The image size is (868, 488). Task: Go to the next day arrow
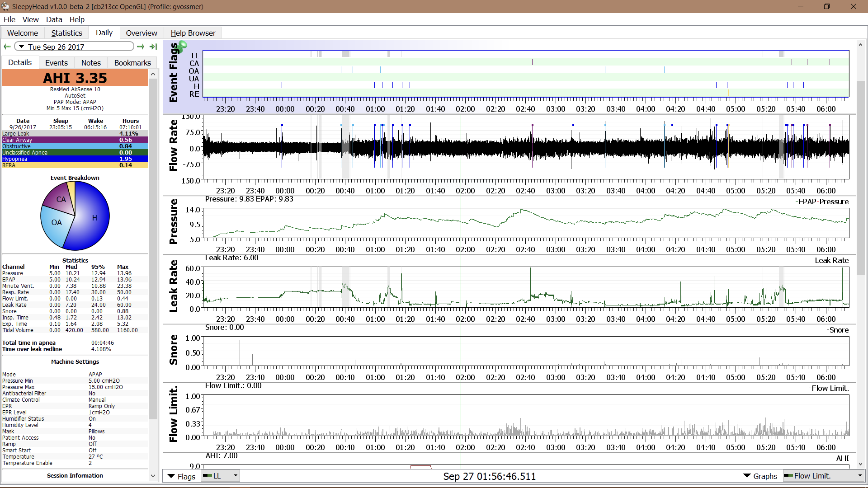coord(141,47)
